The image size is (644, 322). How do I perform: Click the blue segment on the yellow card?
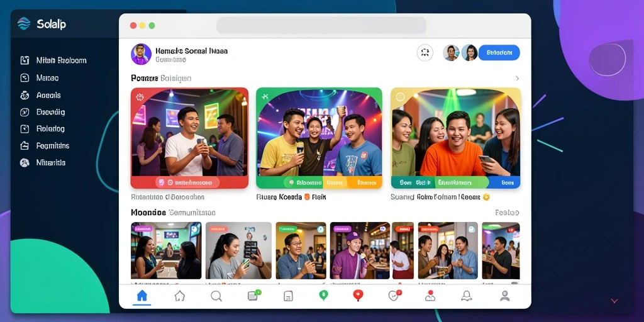click(x=505, y=182)
